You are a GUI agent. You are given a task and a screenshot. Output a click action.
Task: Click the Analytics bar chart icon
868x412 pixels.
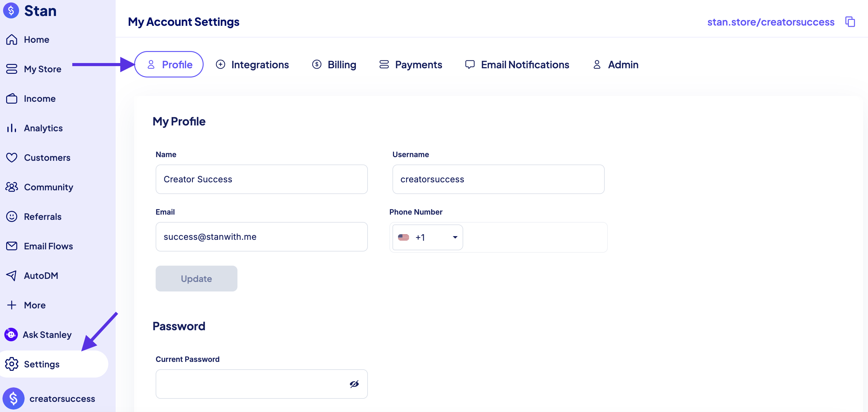(x=12, y=128)
